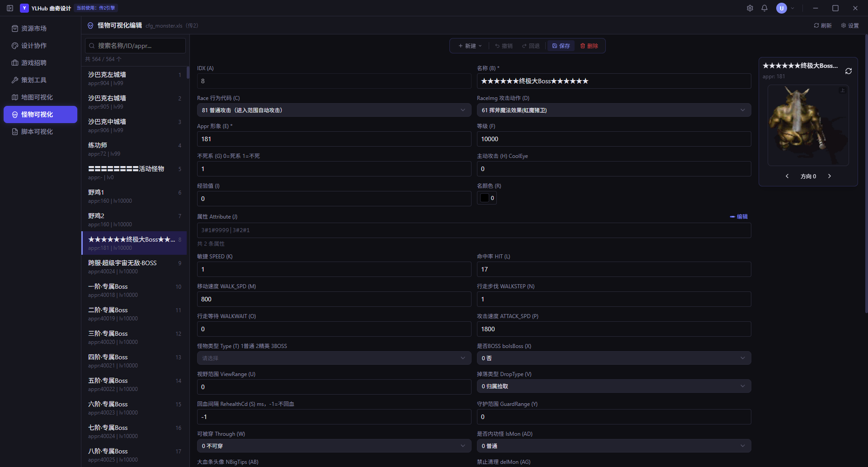Open 可被穿 Through dropdown
This screenshot has width=868, height=467.
[x=334, y=446]
